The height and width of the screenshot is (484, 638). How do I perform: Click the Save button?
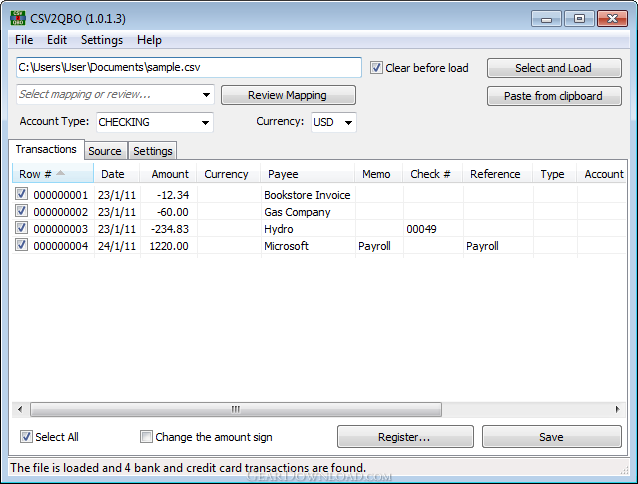552,437
